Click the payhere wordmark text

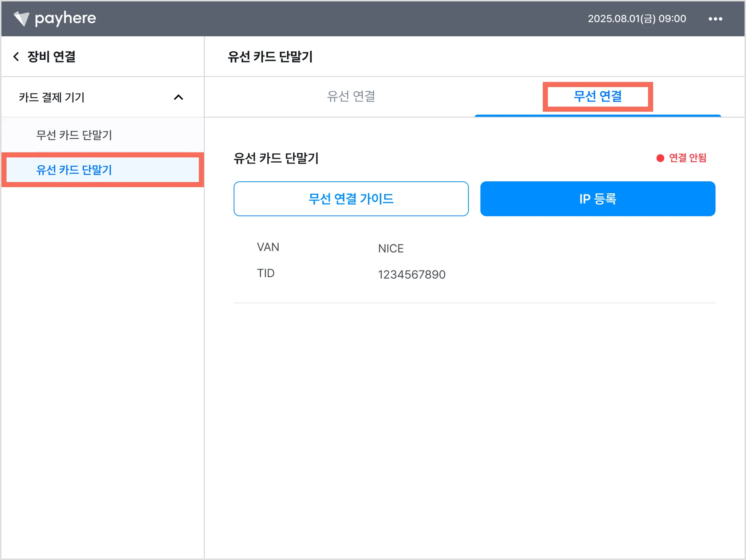coord(65,18)
